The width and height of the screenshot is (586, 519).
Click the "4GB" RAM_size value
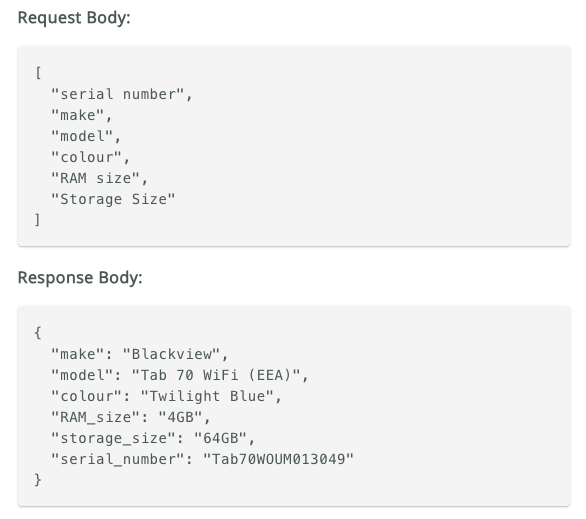pos(181,417)
